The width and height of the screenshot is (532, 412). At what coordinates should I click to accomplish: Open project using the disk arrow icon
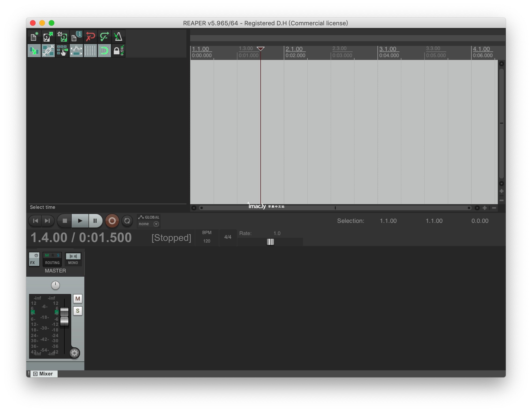pyautogui.click(x=48, y=37)
